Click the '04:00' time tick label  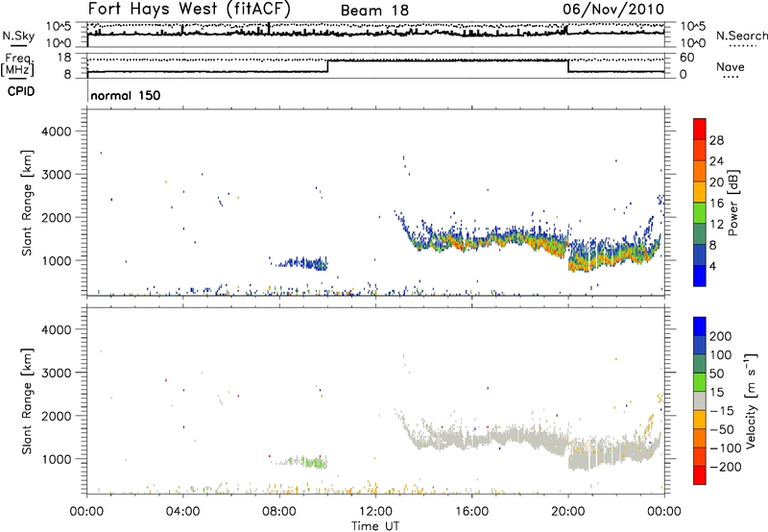[x=182, y=512]
